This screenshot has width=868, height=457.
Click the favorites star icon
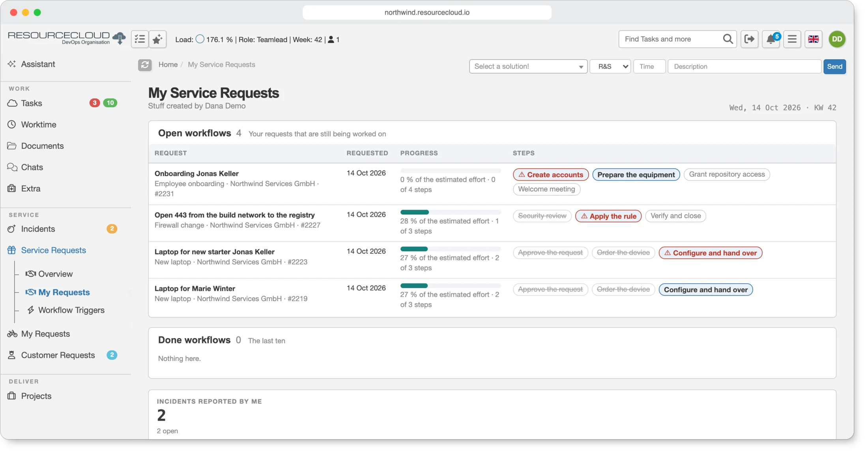pyautogui.click(x=157, y=39)
